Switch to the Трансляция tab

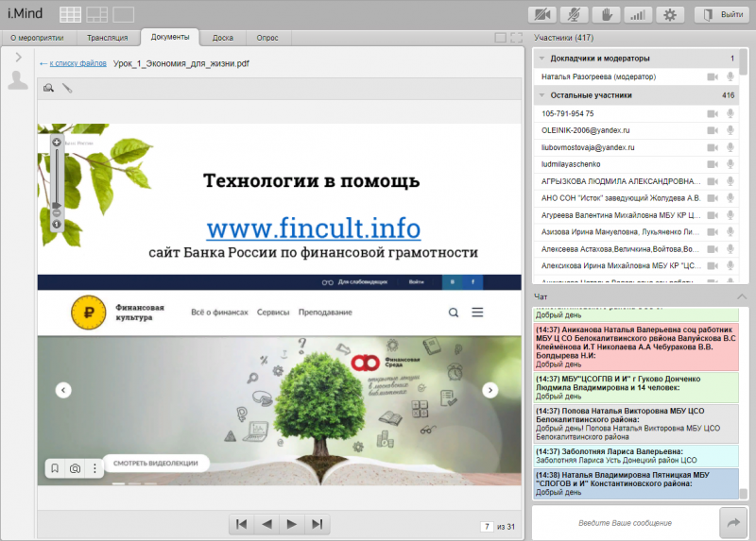click(x=108, y=38)
